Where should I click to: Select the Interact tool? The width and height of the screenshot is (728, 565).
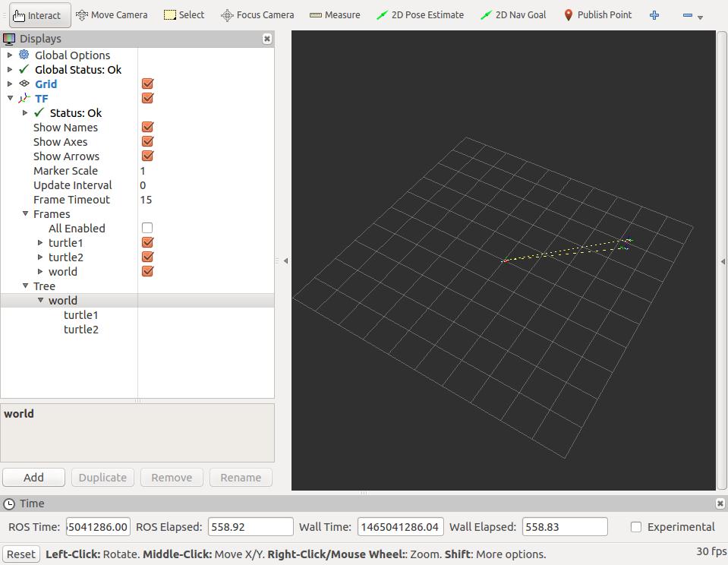click(x=36, y=15)
